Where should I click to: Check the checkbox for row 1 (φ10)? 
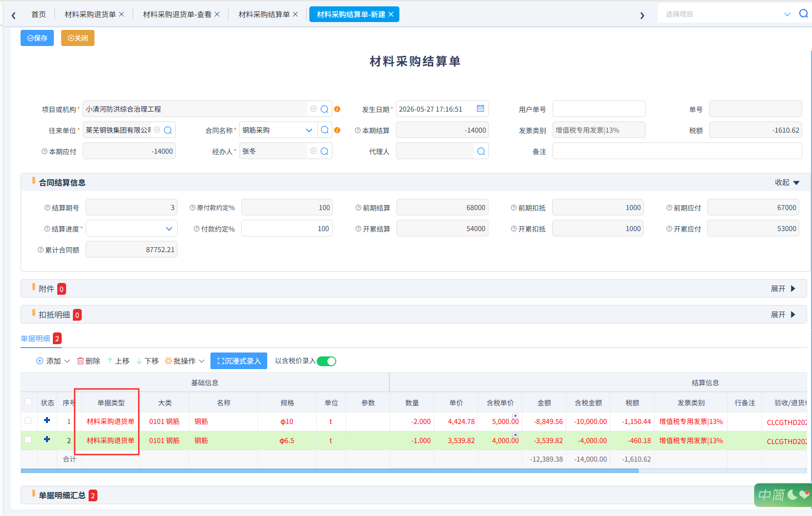[28, 421]
